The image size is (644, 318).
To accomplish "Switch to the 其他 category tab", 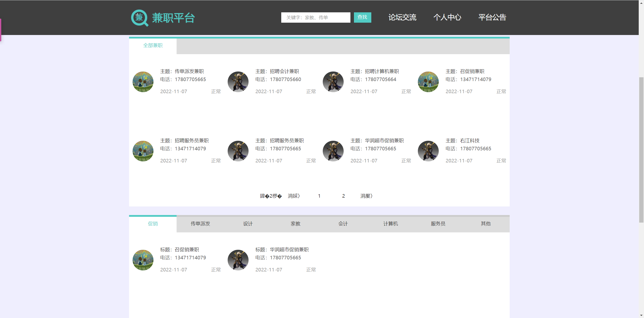I will (486, 223).
